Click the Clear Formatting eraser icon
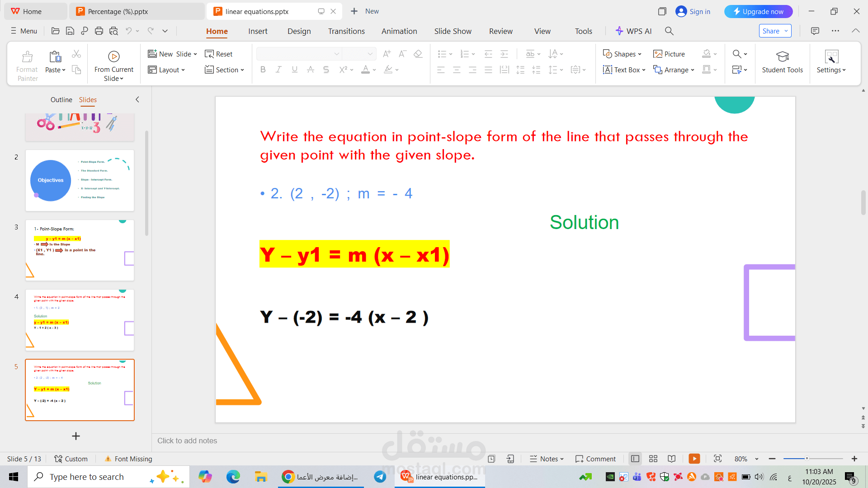 tap(418, 54)
